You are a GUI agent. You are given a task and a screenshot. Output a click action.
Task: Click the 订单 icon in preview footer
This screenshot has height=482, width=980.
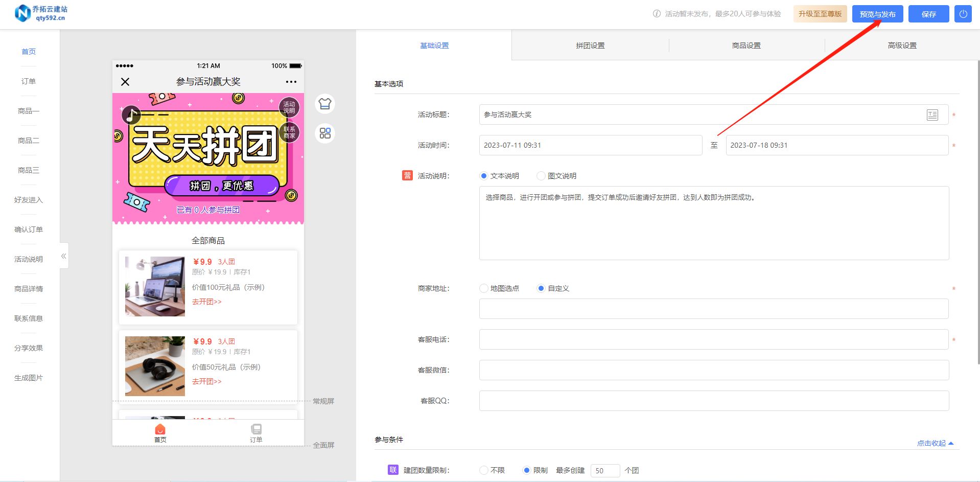pyautogui.click(x=256, y=432)
